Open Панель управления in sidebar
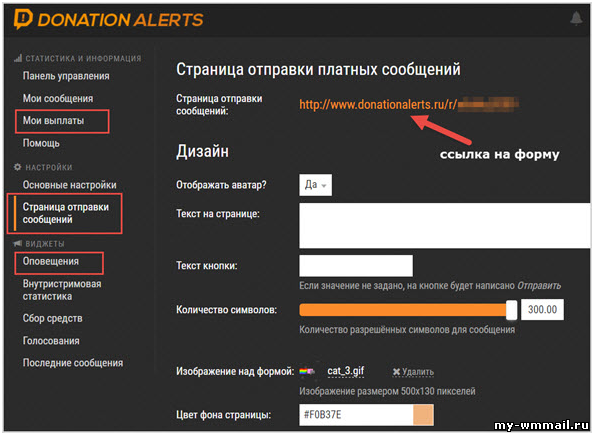The width and height of the screenshot is (594, 435). [x=66, y=76]
